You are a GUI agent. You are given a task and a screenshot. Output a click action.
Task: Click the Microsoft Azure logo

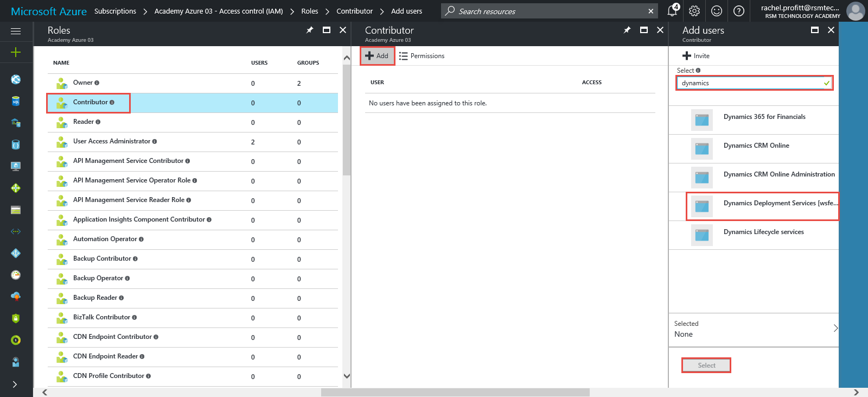(x=49, y=11)
